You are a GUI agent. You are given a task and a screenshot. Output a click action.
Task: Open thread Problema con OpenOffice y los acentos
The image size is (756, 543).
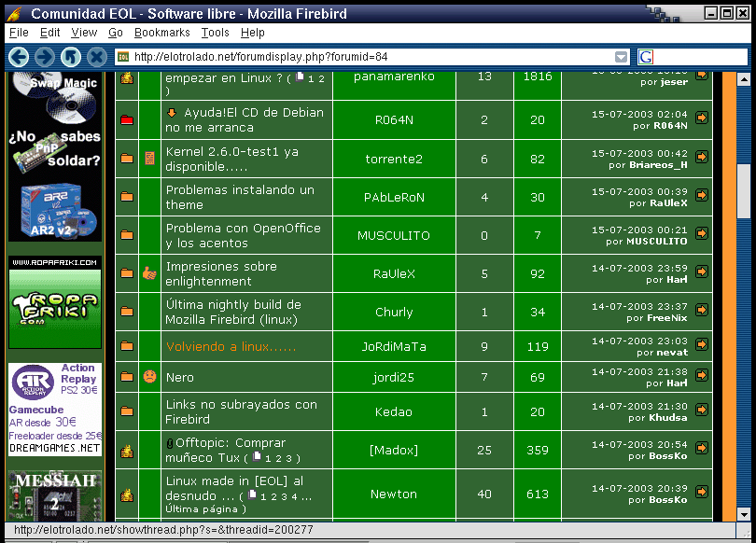(243, 236)
